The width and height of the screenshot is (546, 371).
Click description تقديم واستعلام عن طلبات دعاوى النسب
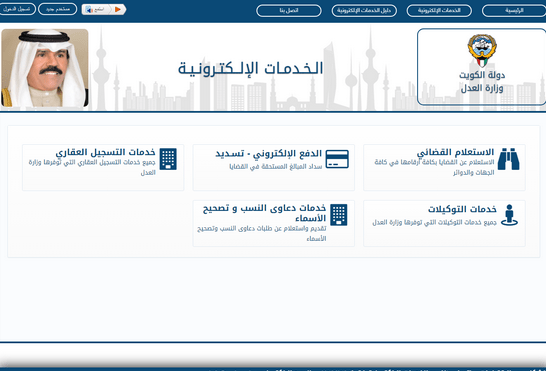[x=262, y=233]
